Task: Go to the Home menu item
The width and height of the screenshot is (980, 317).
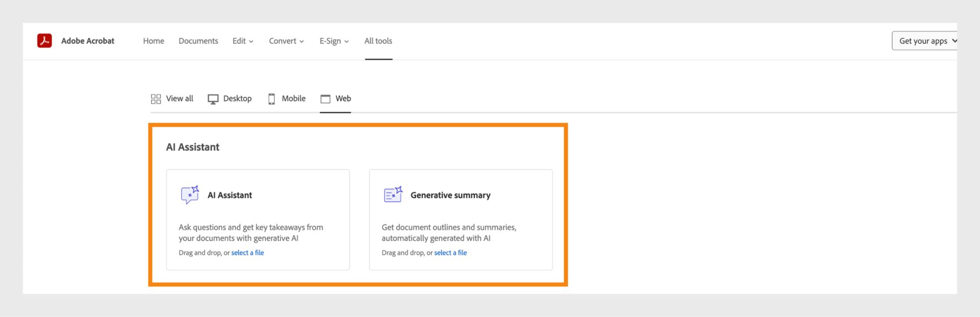Action: (154, 41)
